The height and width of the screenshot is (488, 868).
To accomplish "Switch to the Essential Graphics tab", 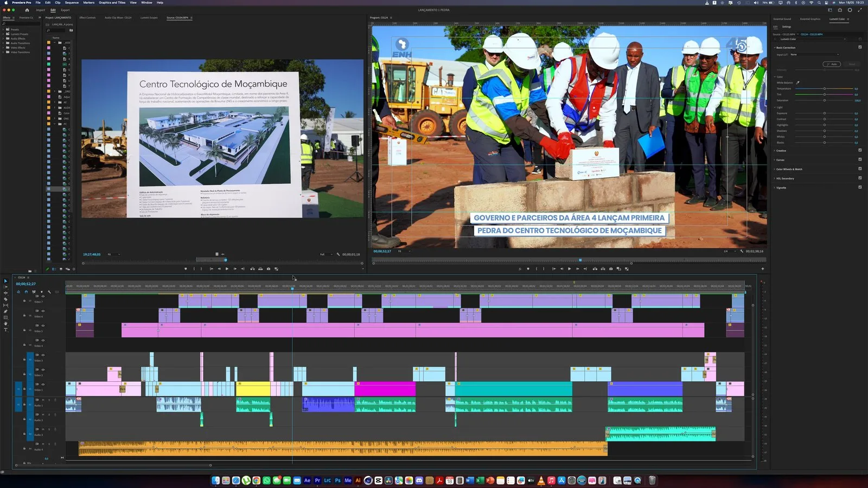I will (x=810, y=19).
